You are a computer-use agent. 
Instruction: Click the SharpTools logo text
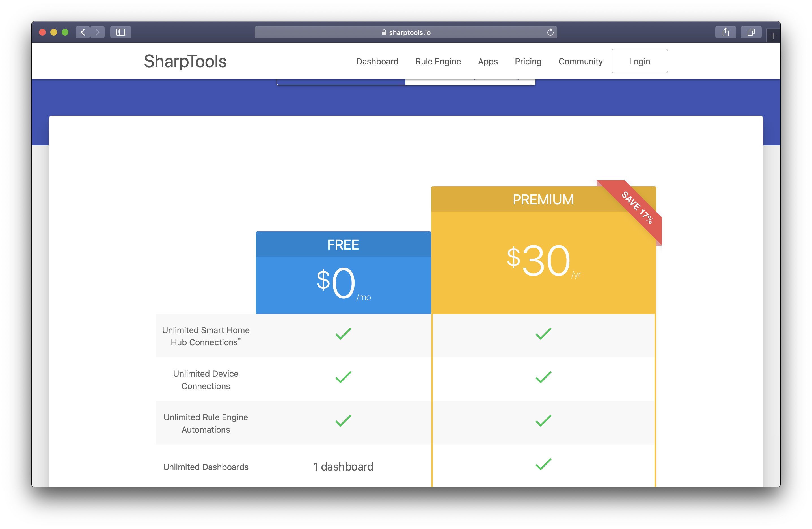(x=185, y=61)
